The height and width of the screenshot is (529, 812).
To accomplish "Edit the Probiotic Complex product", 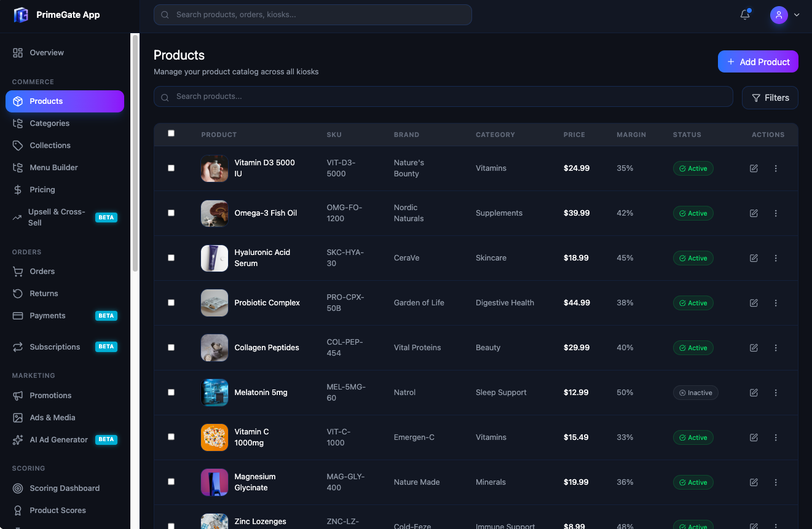I will click(x=754, y=303).
